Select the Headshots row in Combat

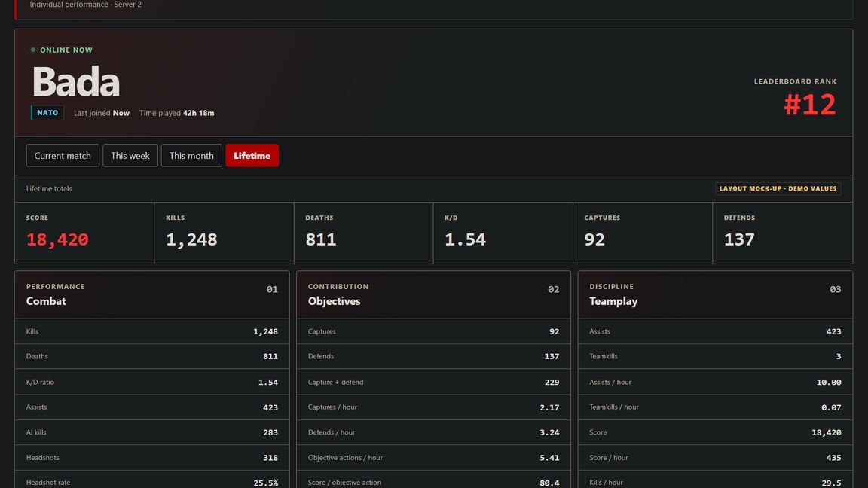pos(152,458)
